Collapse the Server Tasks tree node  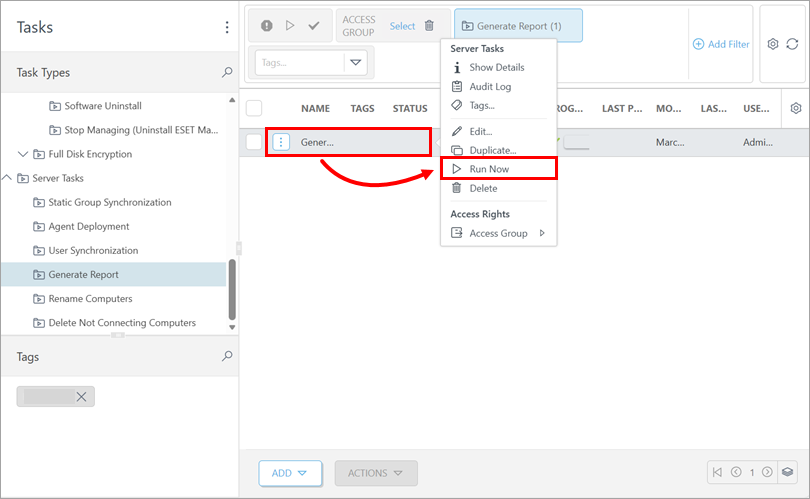click(7, 178)
